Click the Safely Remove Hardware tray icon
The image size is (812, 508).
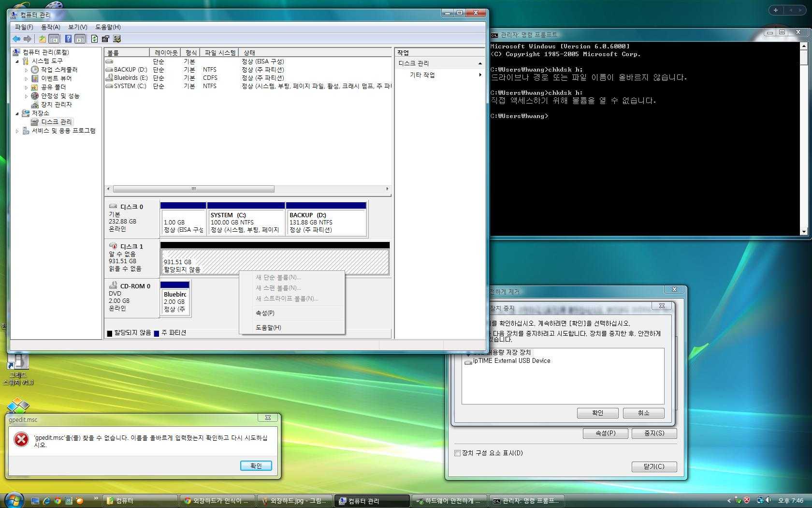point(738,500)
